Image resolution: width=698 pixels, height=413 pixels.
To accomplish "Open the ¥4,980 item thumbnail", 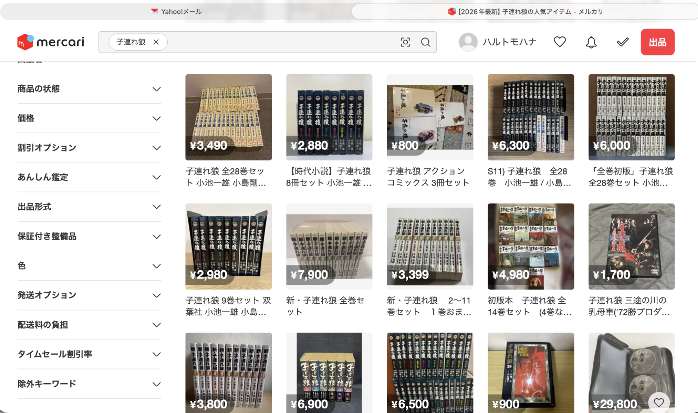I will point(531,247).
